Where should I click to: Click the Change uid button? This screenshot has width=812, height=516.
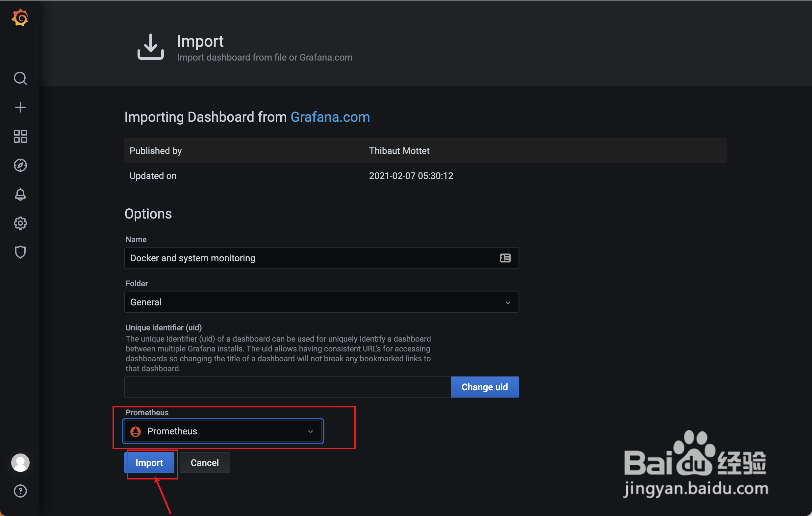[x=485, y=387]
